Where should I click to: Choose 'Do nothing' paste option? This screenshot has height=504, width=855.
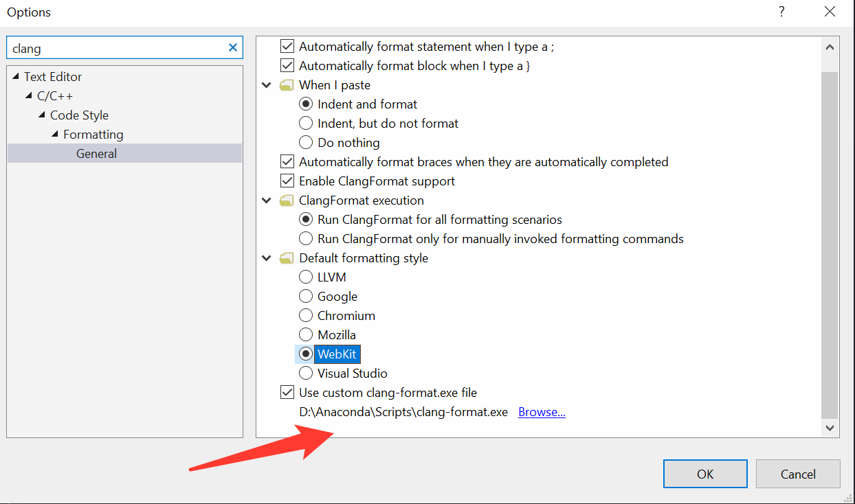coord(306,143)
